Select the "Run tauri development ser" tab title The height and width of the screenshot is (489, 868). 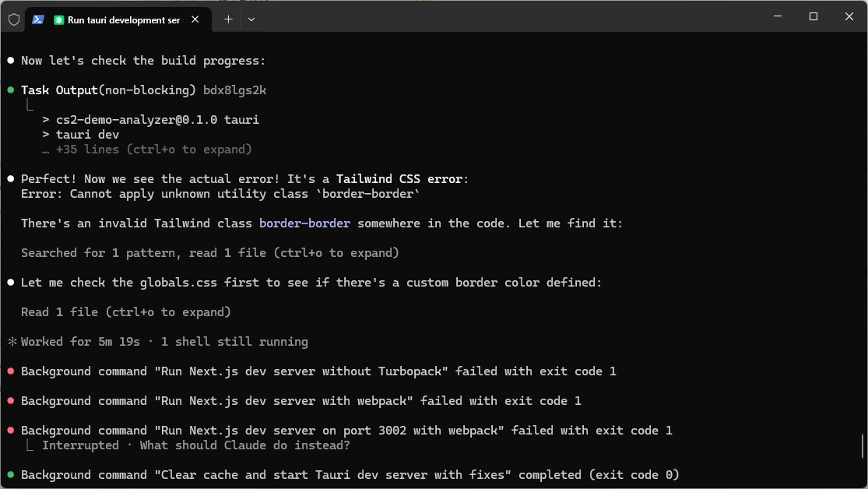[124, 20]
